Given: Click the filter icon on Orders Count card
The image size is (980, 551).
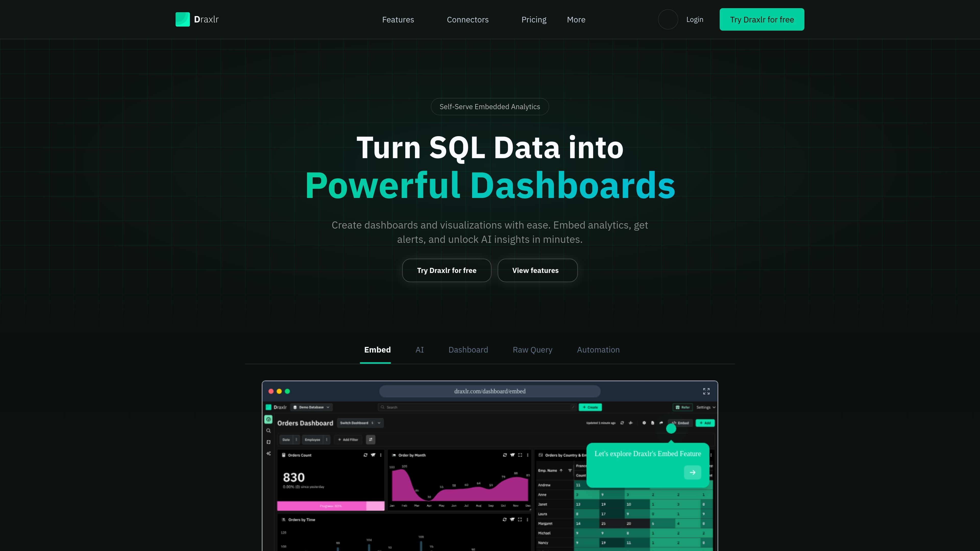Looking at the screenshot, I should pos(373,455).
